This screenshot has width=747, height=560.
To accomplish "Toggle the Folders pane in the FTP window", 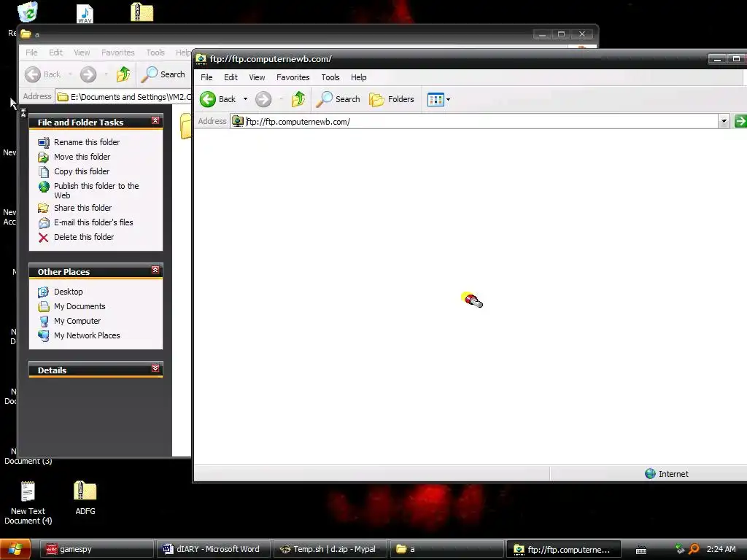I will tap(392, 99).
